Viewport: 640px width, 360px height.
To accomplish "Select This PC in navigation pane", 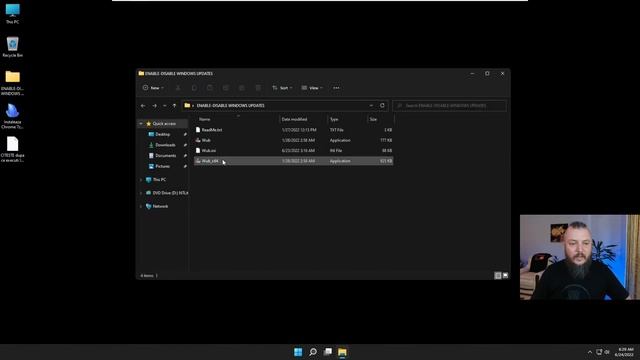I will coord(159,180).
